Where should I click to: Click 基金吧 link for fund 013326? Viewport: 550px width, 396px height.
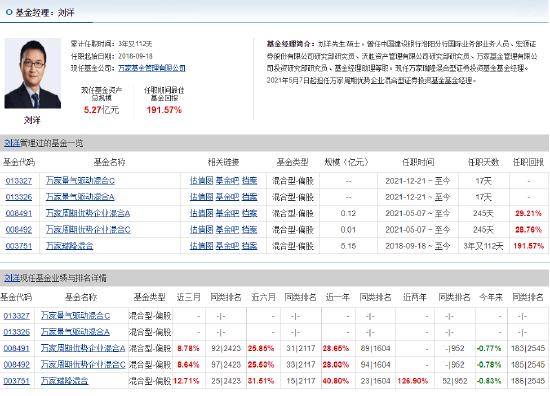[x=227, y=197]
